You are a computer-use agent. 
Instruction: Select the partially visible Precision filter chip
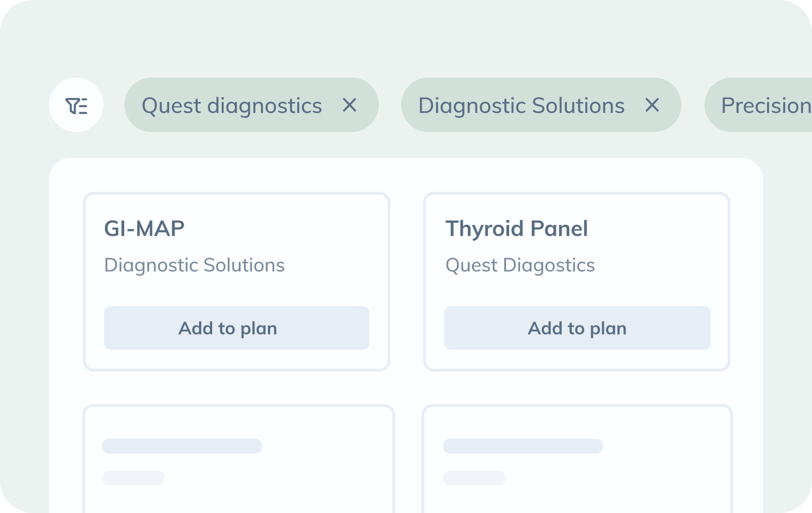tap(758, 105)
